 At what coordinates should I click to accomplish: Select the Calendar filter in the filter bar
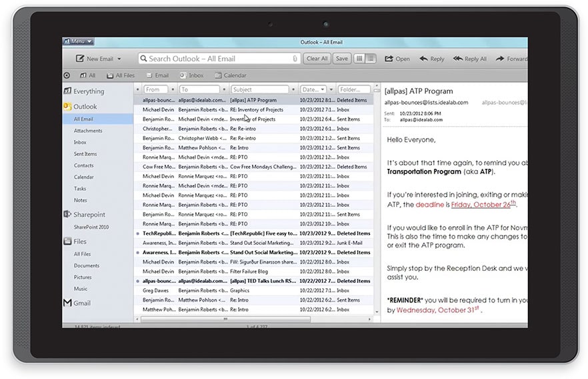[231, 75]
